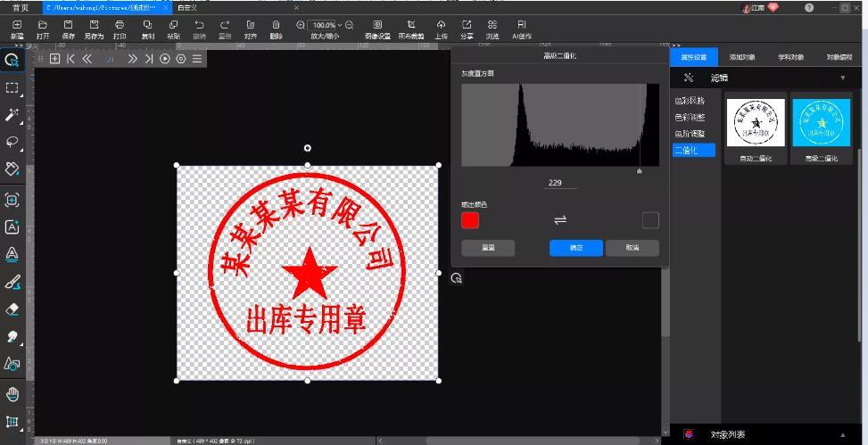The height and width of the screenshot is (445, 868).
Task: Select the paint bucket fill tool
Action: click(x=12, y=169)
